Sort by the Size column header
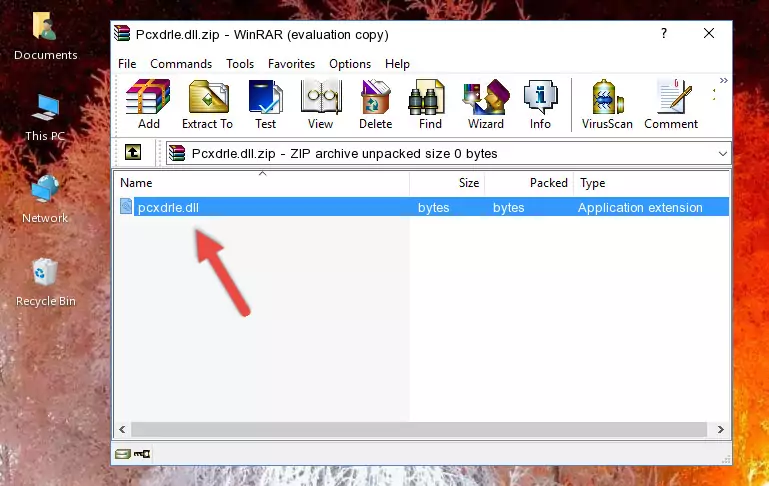Screen dimensions: 769x486 (x=447, y=183)
